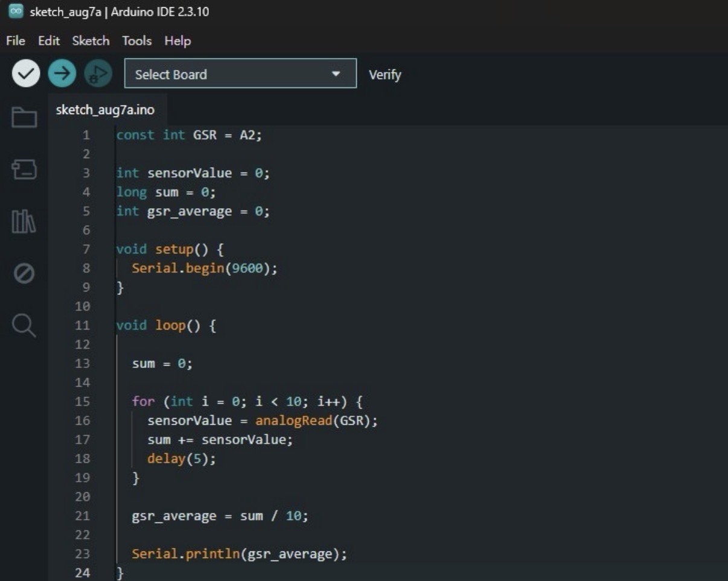728x581 pixels.
Task: Click the 'Serial.begin(9600);' line
Action: tap(205, 268)
